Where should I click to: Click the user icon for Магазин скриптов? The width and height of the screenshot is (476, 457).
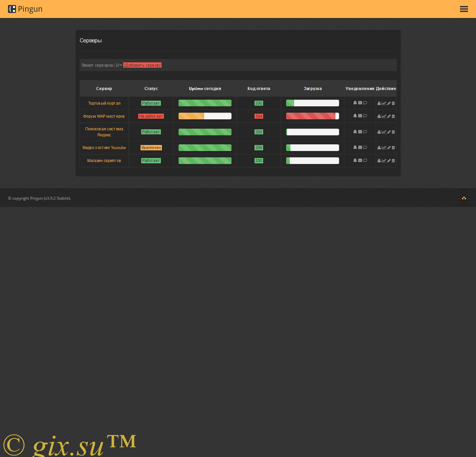point(379,161)
